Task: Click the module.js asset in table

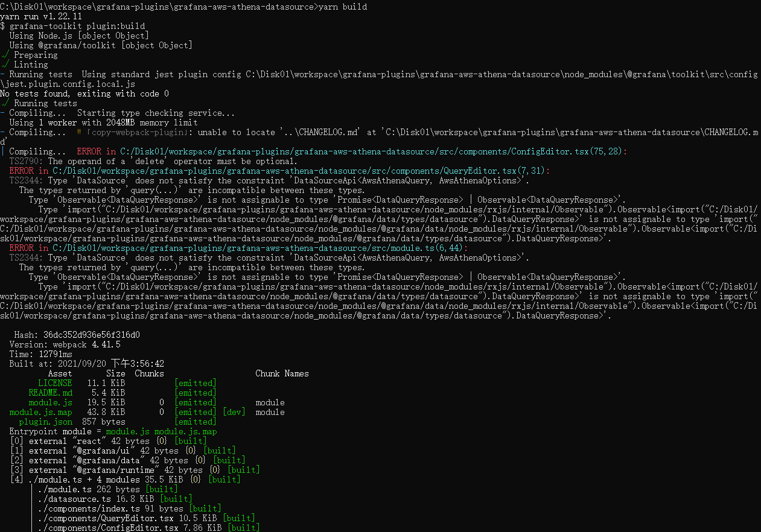Action: 50,402
